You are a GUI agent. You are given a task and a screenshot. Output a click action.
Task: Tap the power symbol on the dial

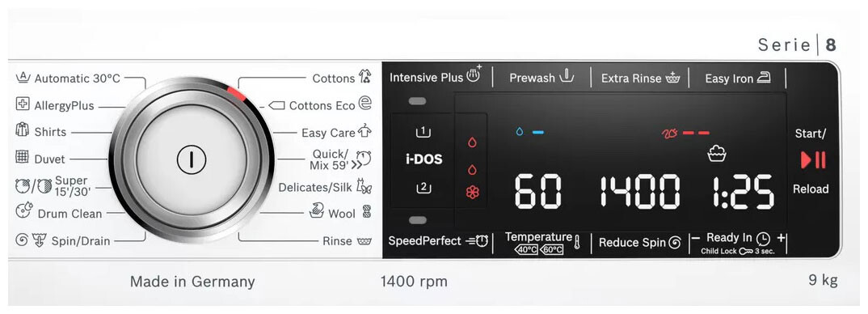point(191,159)
